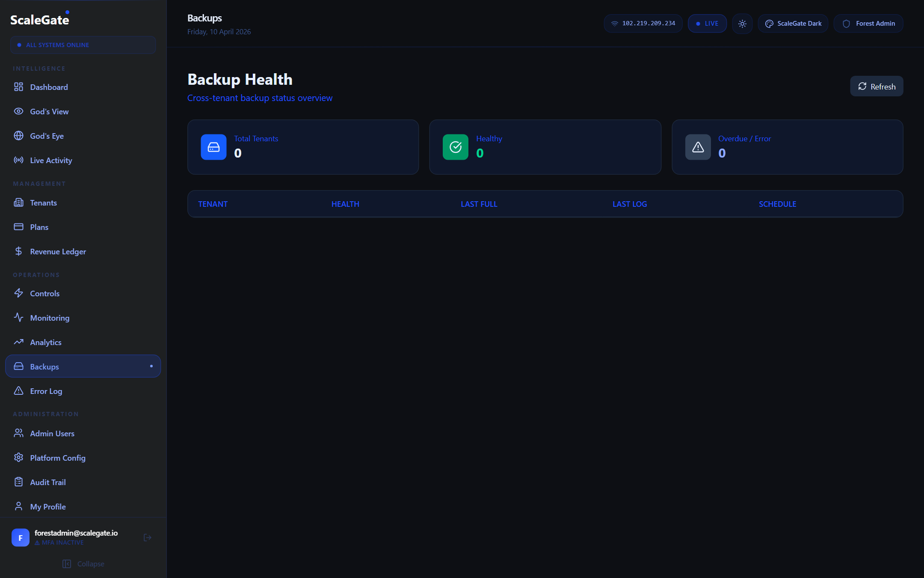This screenshot has height=578, width=924.
Task: Open God's View via its eye icon
Action: tap(19, 111)
